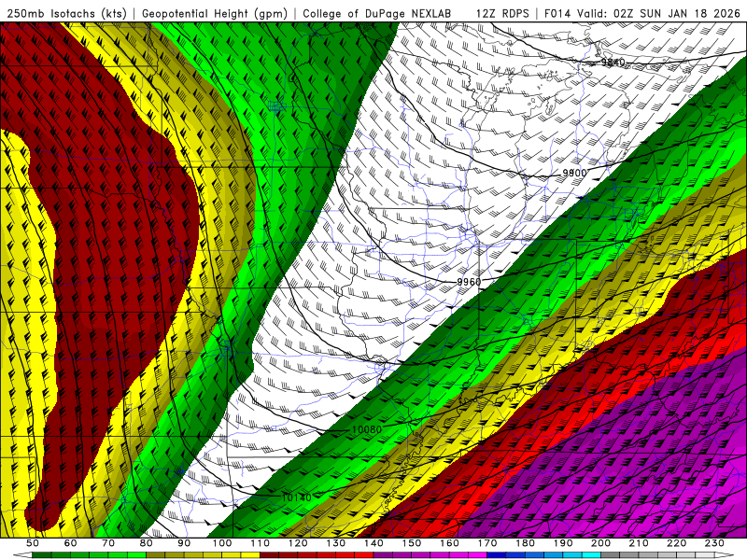The image size is (747, 560).
Task: Click the 200 label on the color scale
Action: pos(600,543)
